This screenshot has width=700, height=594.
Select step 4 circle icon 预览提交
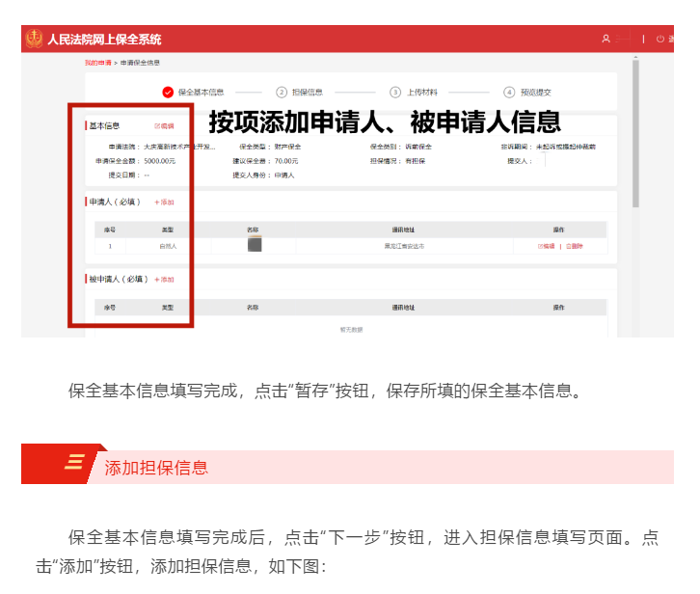pyautogui.click(x=509, y=93)
